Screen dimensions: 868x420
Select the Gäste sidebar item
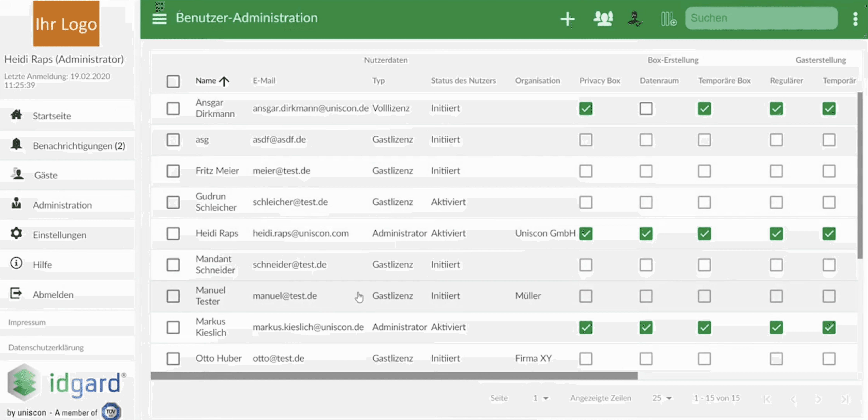46,175
